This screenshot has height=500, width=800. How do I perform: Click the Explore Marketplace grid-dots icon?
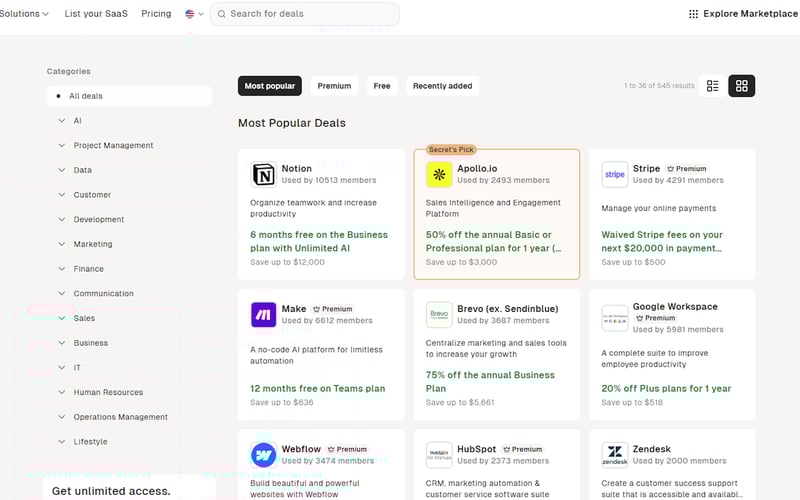point(693,14)
